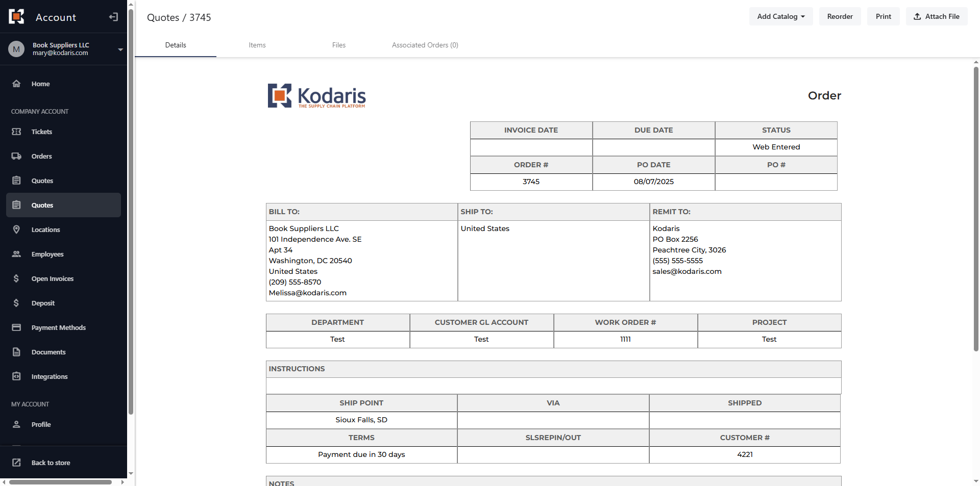Image resolution: width=980 pixels, height=486 pixels.
Task: Click 101 Independence Ave. SE address line
Action: click(315, 239)
